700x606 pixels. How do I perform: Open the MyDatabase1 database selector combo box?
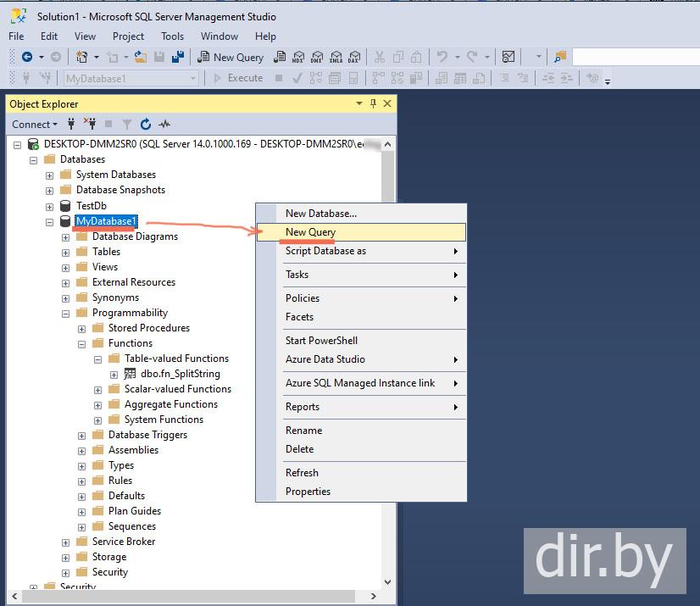point(131,78)
